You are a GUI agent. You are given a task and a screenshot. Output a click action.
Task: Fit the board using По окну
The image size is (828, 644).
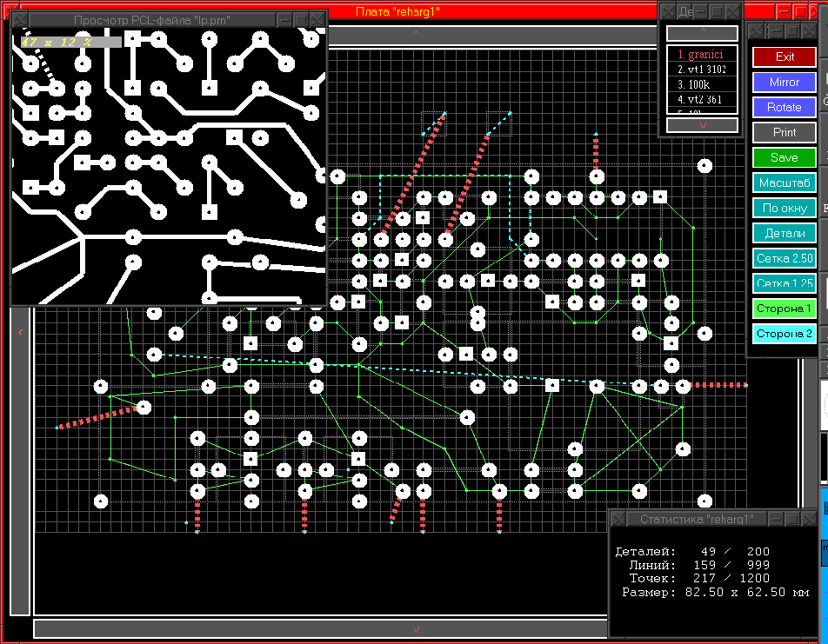[785, 208]
